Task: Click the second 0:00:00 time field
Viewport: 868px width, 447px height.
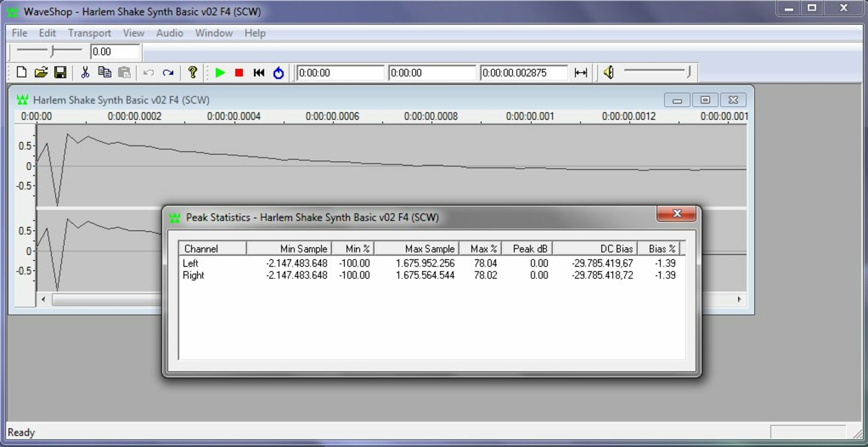Action: click(432, 73)
